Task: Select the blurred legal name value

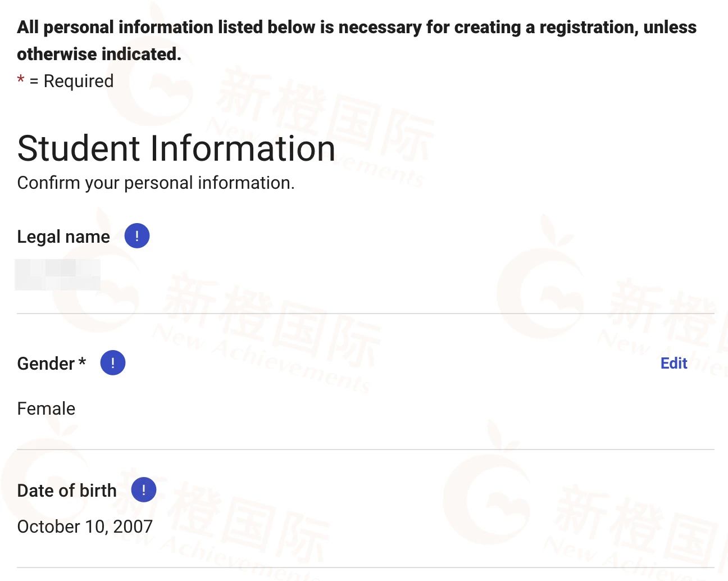Action: pos(57,275)
